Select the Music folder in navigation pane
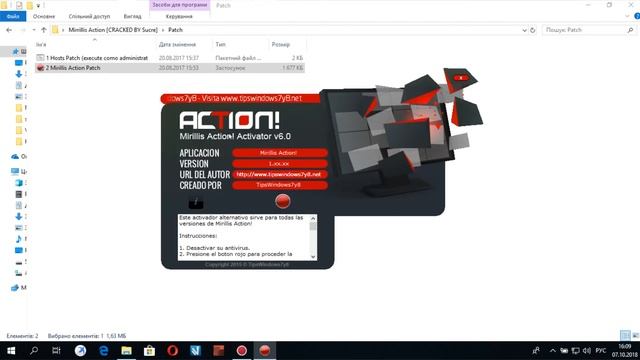This screenshot has width=640, height=360. tap(19, 238)
